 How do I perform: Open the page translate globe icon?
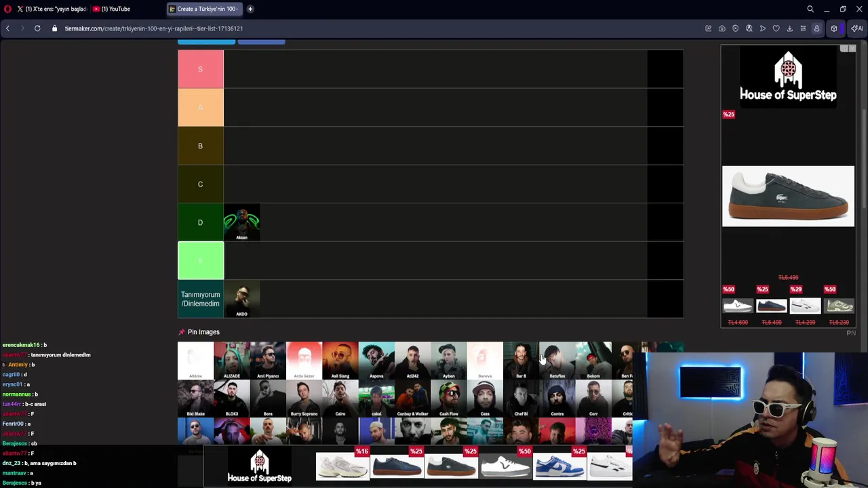coord(749,28)
